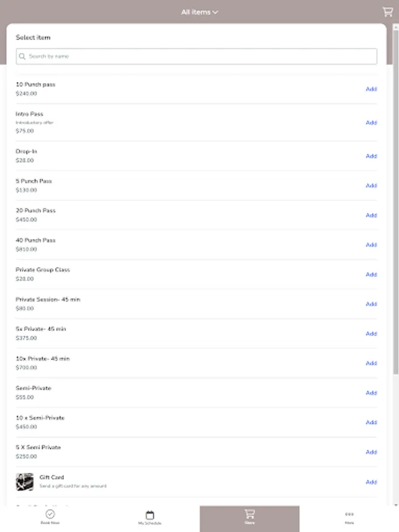This screenshot has height=532, width=399.
Task: Click the magnifying glass search icon
Action: pyautogui.click(x=22, y=56)
